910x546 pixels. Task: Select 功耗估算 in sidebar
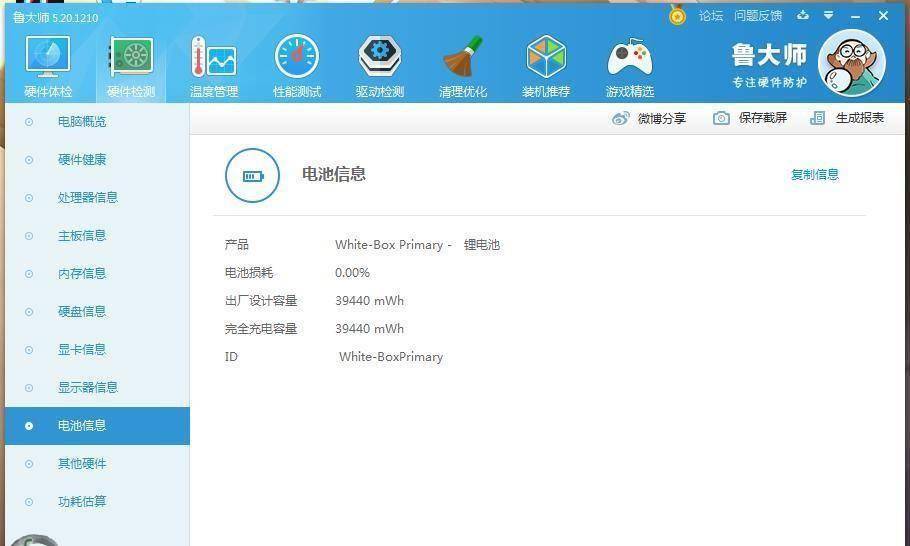pyautogui.click(x=97, y=502)
